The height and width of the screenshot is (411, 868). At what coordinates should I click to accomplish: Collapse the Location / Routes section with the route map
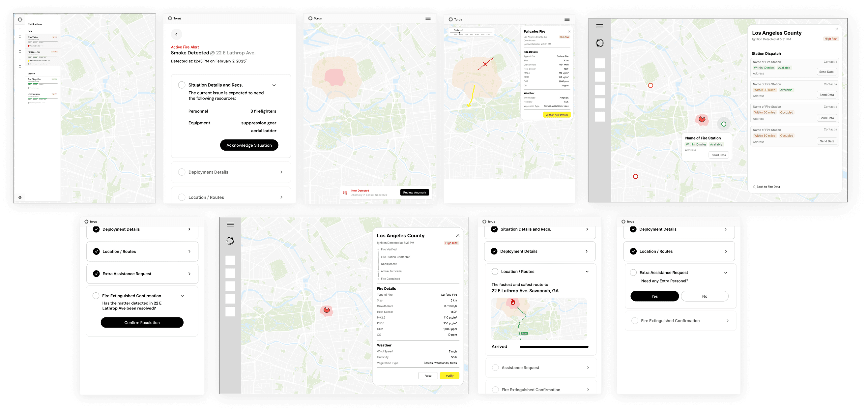pos(587,272)
